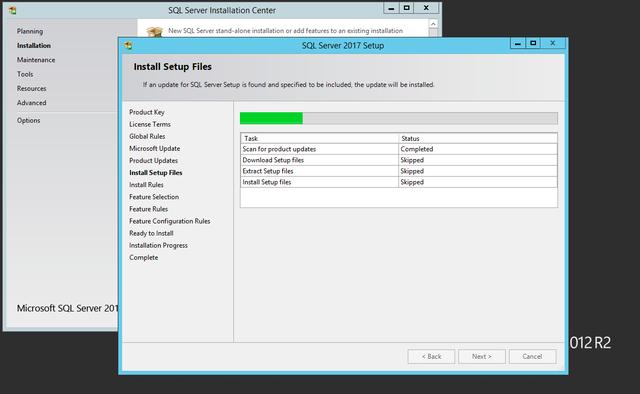Select the Feature Configuration Rules step

coord(170,221)
